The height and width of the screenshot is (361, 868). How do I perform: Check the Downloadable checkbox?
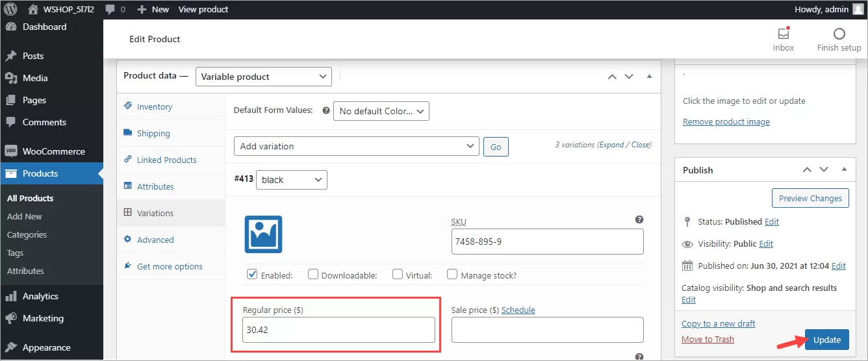(x=313, y=275)
